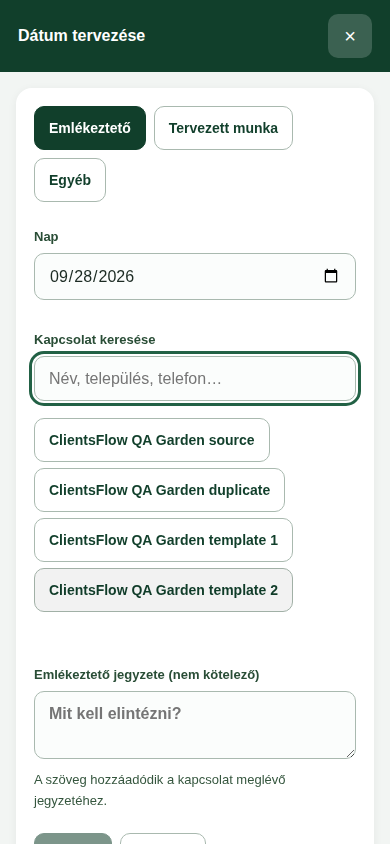Choose the Egyéb type
This screenshot has width=390, height=844.
pos(70,180)
